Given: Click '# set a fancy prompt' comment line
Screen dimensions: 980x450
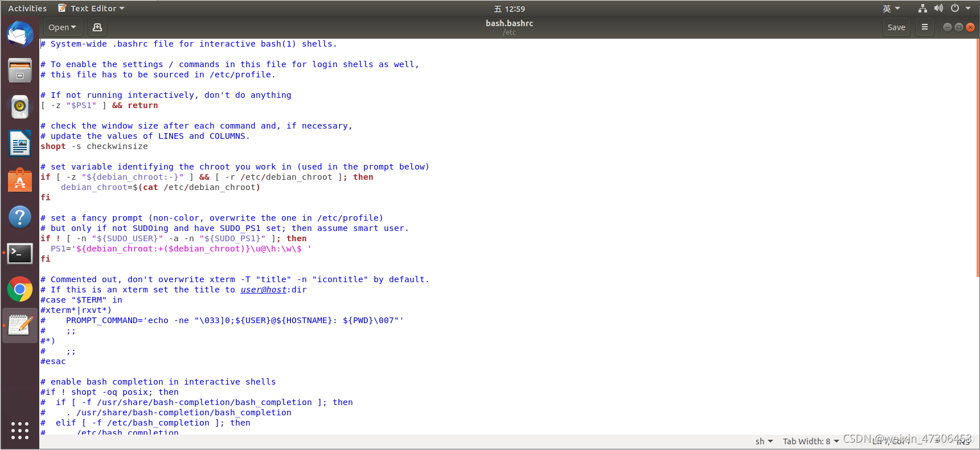Looking at the screenshot, I should tap(212, 218).
